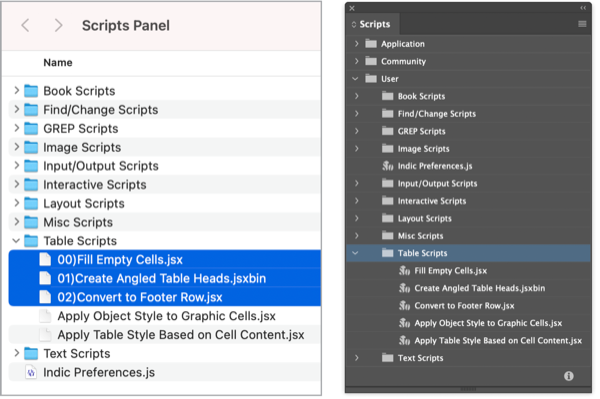
Task: Select Apply Table Style Based on Cell Content.jsx in panel
Action: (468, 340)
